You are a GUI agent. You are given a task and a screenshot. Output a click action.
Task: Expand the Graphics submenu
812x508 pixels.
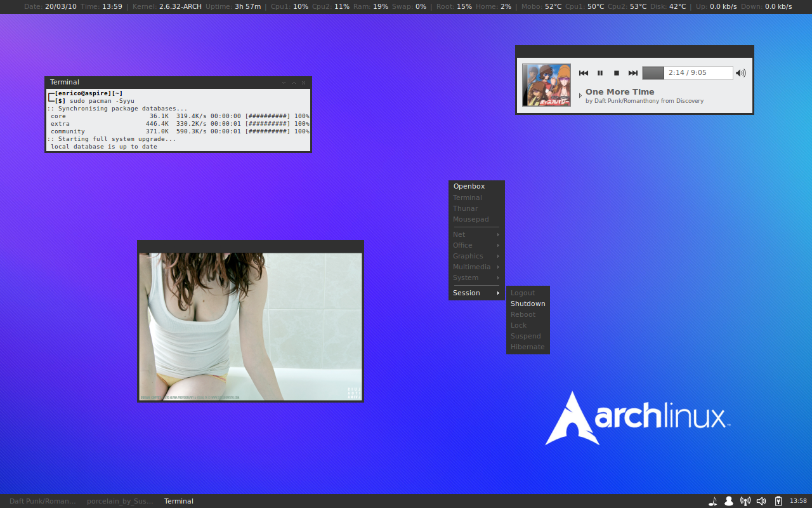tap(476, 256)
